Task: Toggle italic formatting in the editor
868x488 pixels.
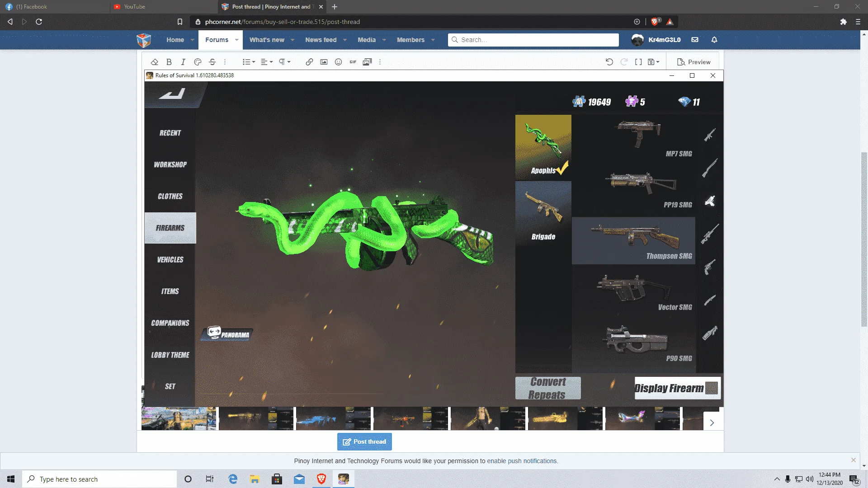Action: [183, 62]
